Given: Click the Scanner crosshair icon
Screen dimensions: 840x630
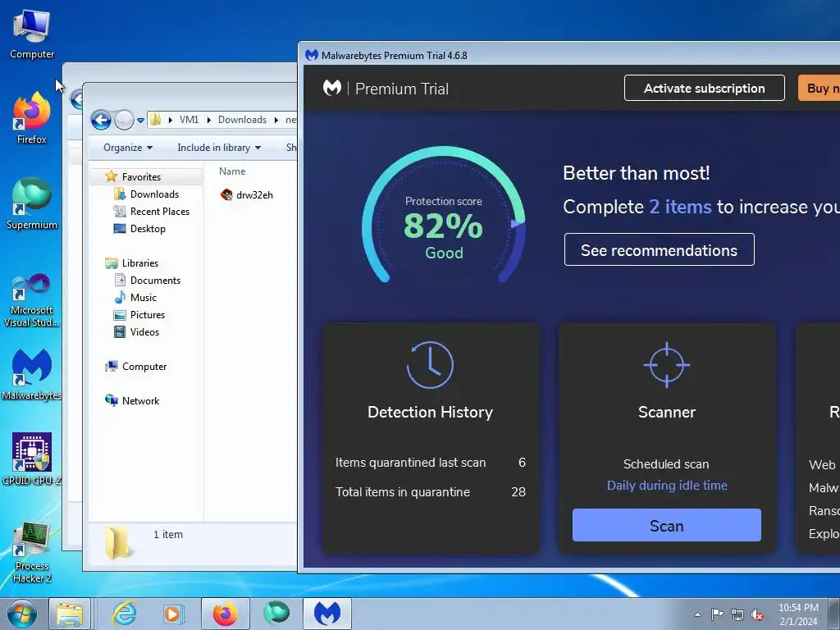Looking at the screenshot, I should click(666, 365).
